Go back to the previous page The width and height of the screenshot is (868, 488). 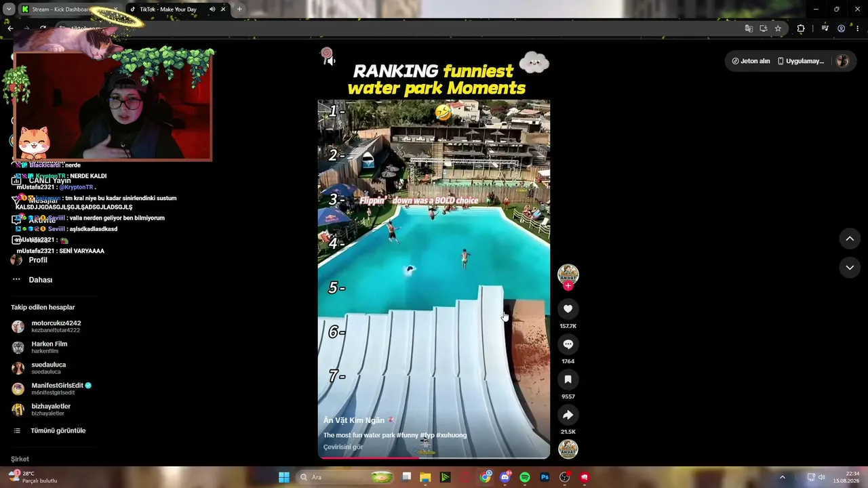pyautogui.click(x=10, y=28)
